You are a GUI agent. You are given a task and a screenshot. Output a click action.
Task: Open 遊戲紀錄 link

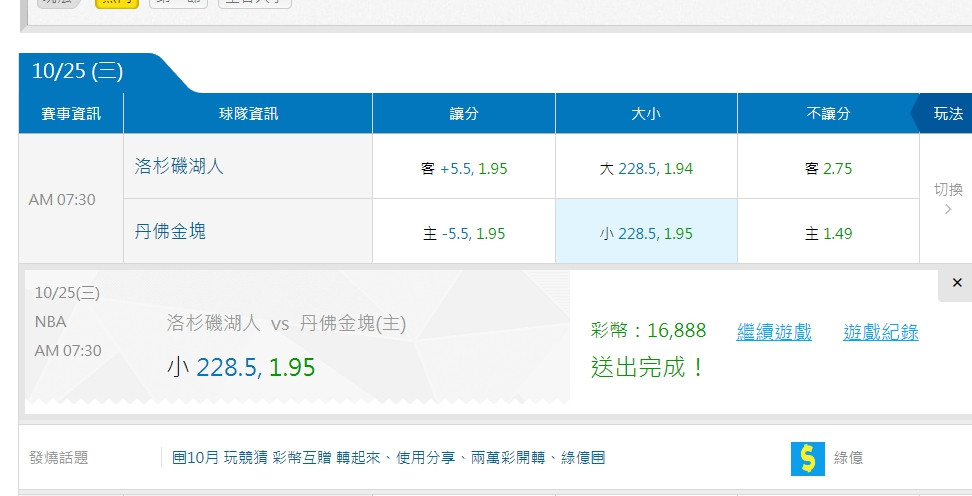pyautogui.click(x=881, y=332)
